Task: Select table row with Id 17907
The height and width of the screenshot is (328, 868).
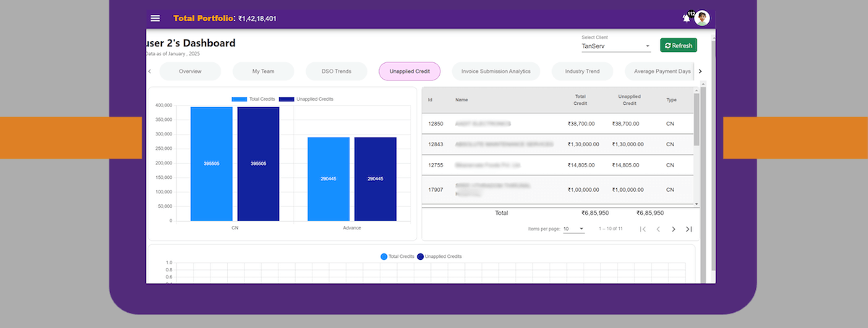Action: pos(558,190)
